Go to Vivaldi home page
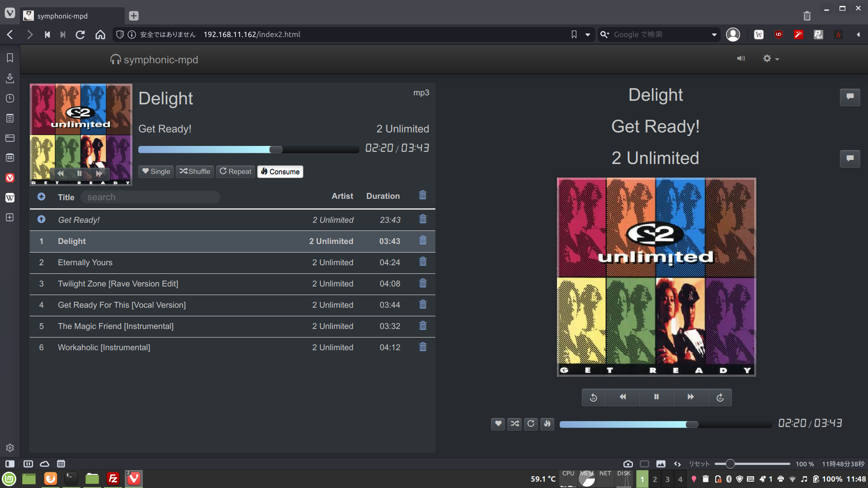The width and height of the screenshot is (868, 488). coord(100,34)
